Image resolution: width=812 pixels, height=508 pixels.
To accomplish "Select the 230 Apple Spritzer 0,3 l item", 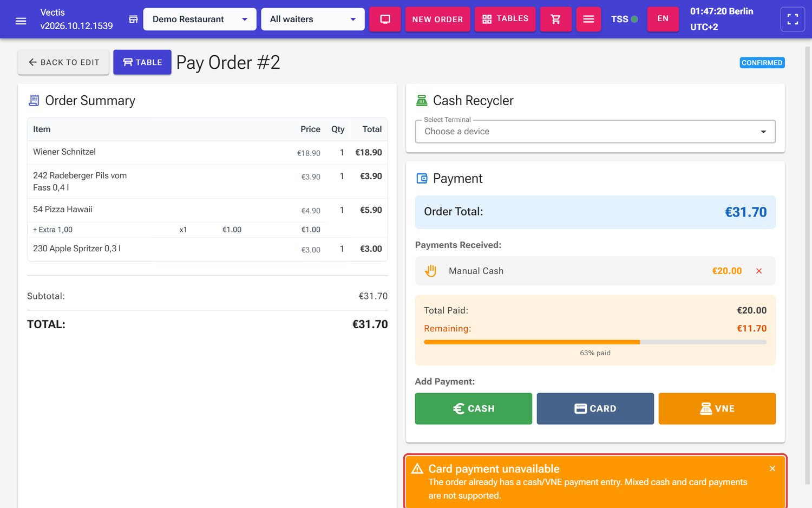I will point(207,249).
